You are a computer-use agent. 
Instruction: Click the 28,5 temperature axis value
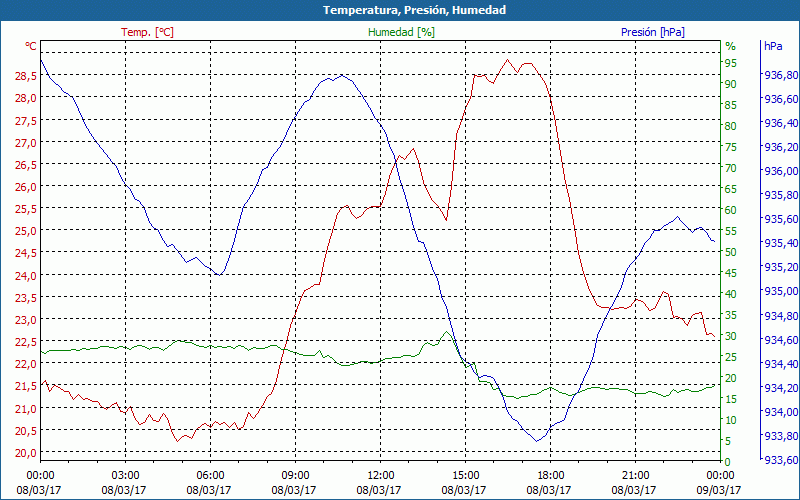(26, 76)
